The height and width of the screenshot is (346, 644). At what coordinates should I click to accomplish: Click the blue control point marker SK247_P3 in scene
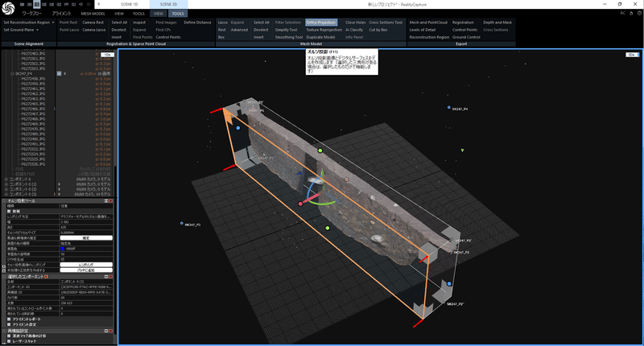pos(182,224)
